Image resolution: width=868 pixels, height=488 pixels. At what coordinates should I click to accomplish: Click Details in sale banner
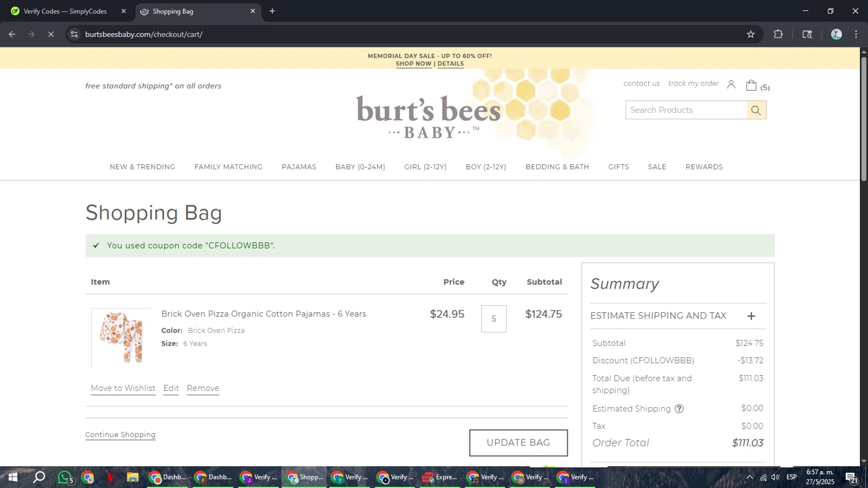(451, 64)
